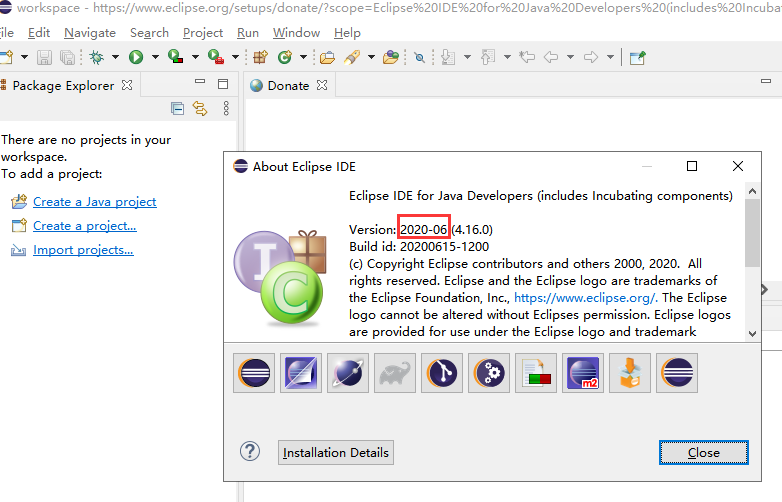Click the Debug bug icon in toolbar
This screenshot has width=782, height=502.
point(96,57)
